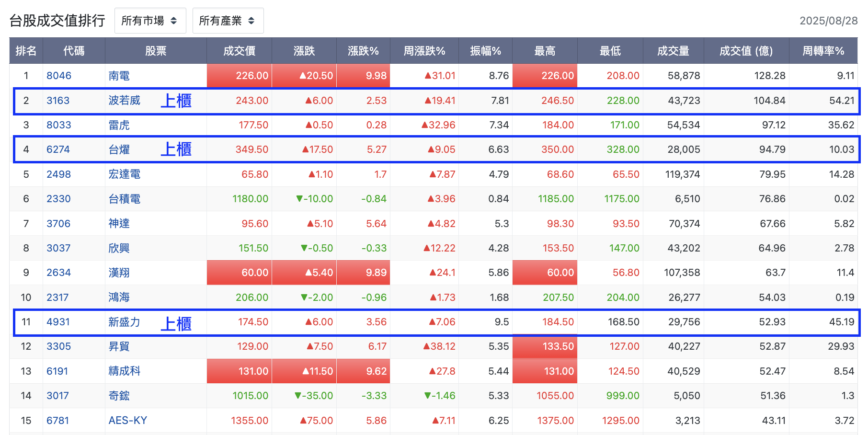Open 新盛力 stock link
The height and width of the screenshot is (435, 868).
click(x=125, y=322)
